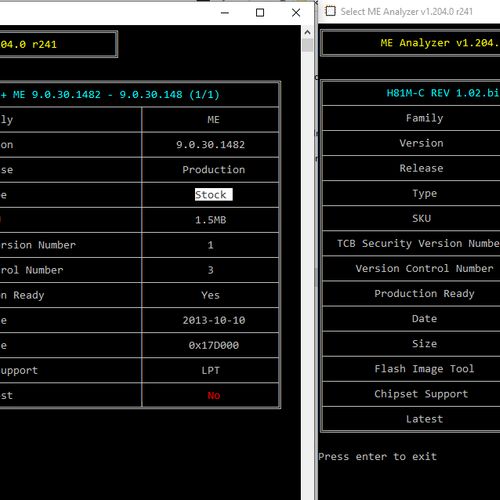Screen dimensions: 500x500
Task: Click the 'H81M-C REV 1.02' header in right window
Action: tap(443, 93)
